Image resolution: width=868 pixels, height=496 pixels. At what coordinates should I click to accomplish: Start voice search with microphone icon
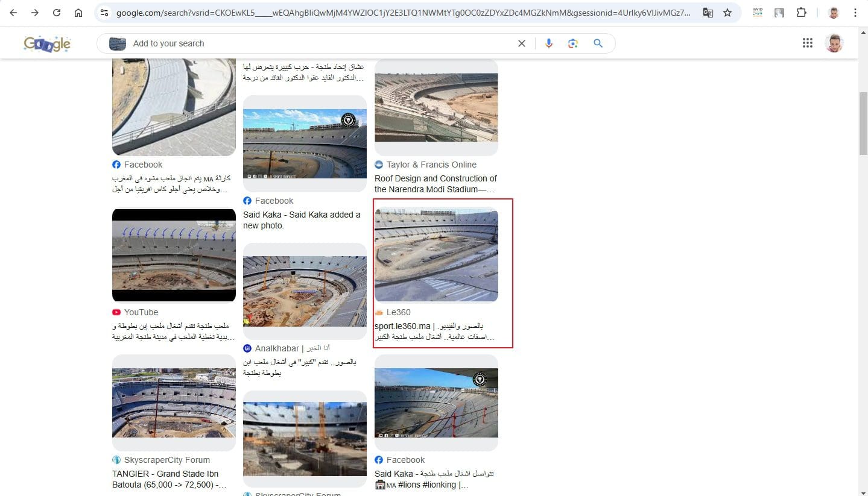549,43
